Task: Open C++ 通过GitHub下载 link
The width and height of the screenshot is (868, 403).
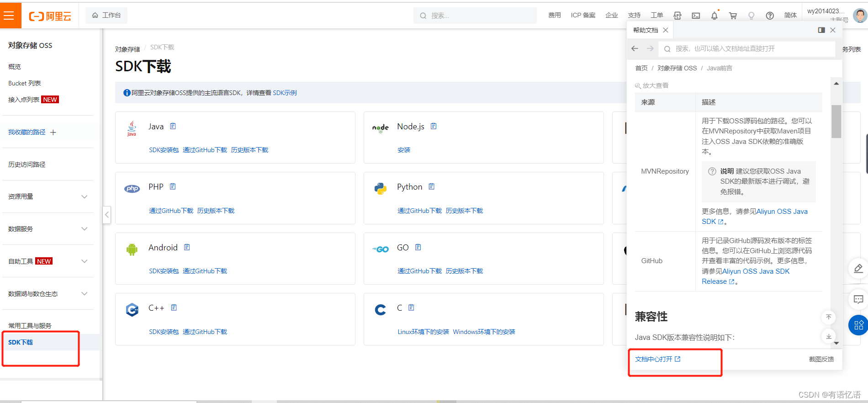Action: (205, 332)
